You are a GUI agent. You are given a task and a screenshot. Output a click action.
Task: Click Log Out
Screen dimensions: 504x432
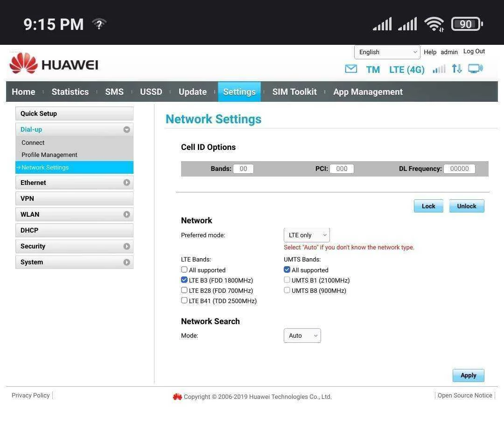click(x=474, y=51)
